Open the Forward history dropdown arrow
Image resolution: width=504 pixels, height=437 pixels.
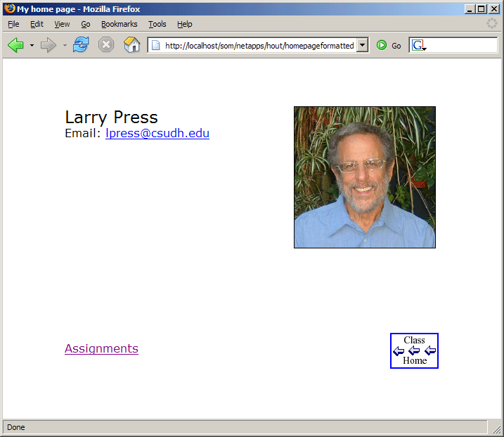pos(65,45)
